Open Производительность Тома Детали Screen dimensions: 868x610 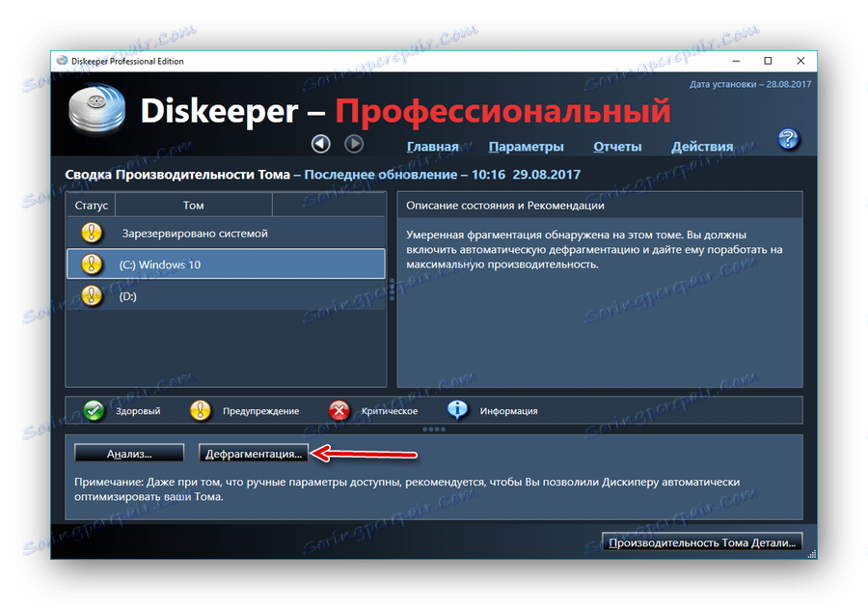pos(701,541)
